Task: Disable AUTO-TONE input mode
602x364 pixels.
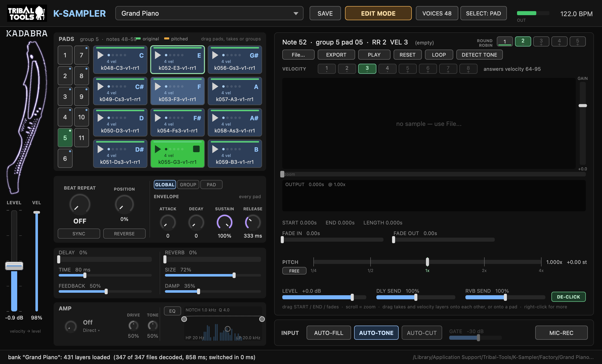Action: [376, 333]
